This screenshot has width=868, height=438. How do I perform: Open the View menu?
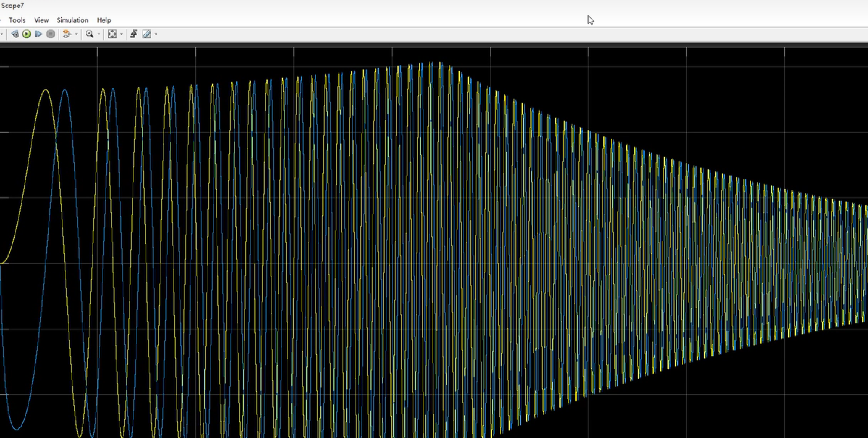coord(41,20)
